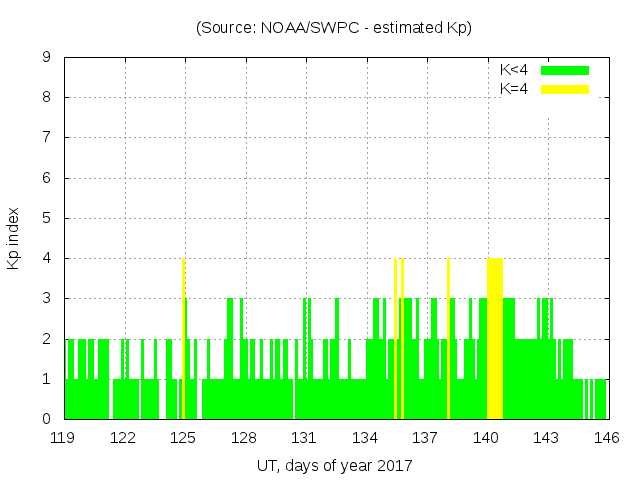Click the x-axis tick label 119
640x480 pixels.
point(63,438)
